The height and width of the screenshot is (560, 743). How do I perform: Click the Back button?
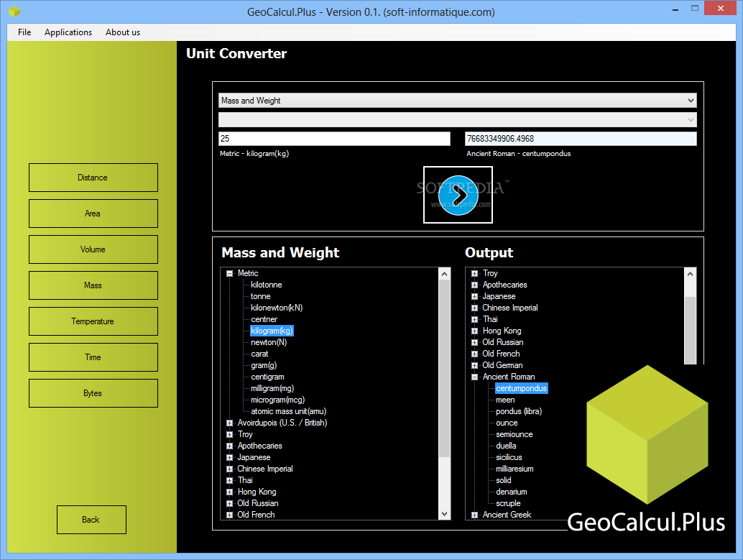click(x=91, y=520)
